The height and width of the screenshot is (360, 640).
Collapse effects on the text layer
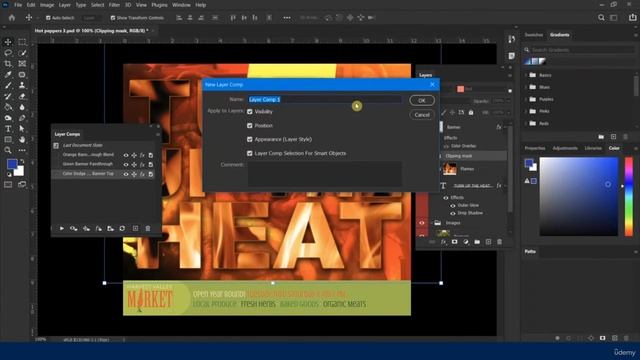click(x=505, y=186)
